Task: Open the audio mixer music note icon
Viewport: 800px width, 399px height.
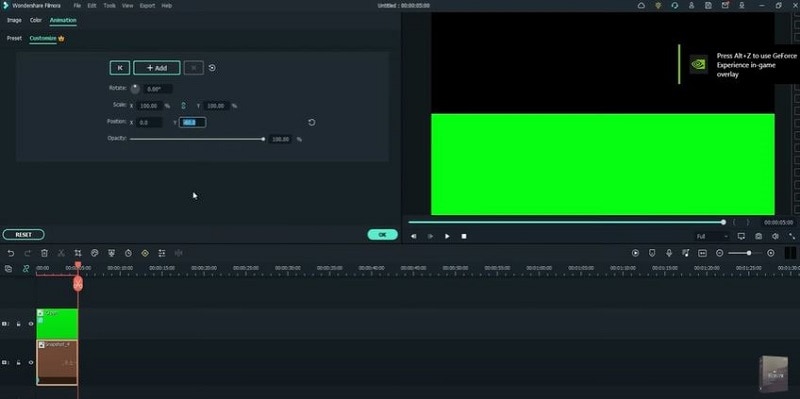Action: coord(686,253)
